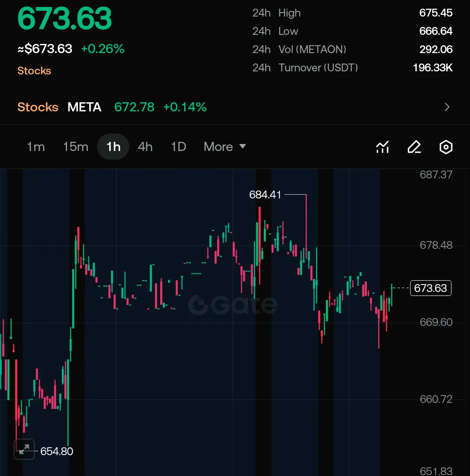Image resolution: width=470 pixels, height=476 pixels.
Task: Open chart indicators icon
Action: tap(383, 147)
